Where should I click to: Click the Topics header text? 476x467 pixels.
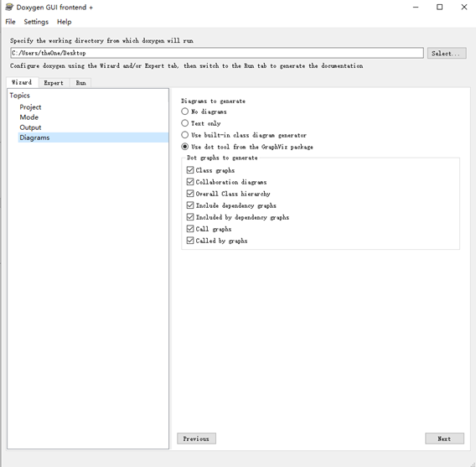(x=20, y=96)
